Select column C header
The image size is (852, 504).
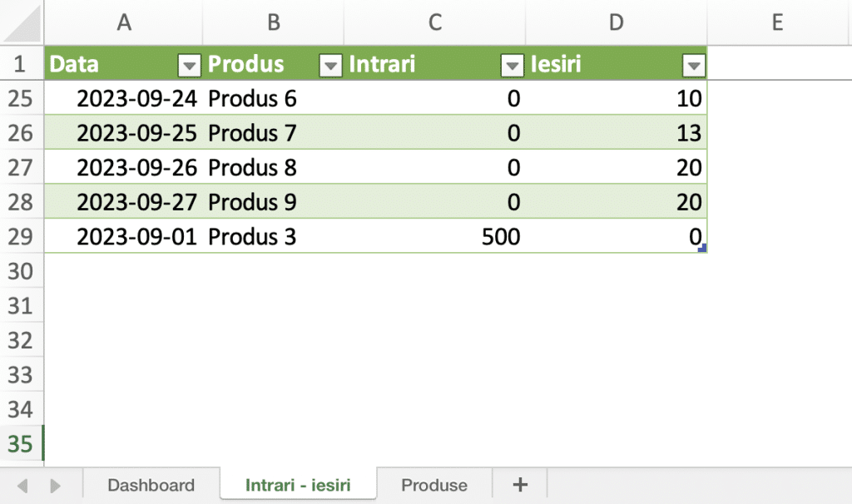click(434, 22)
